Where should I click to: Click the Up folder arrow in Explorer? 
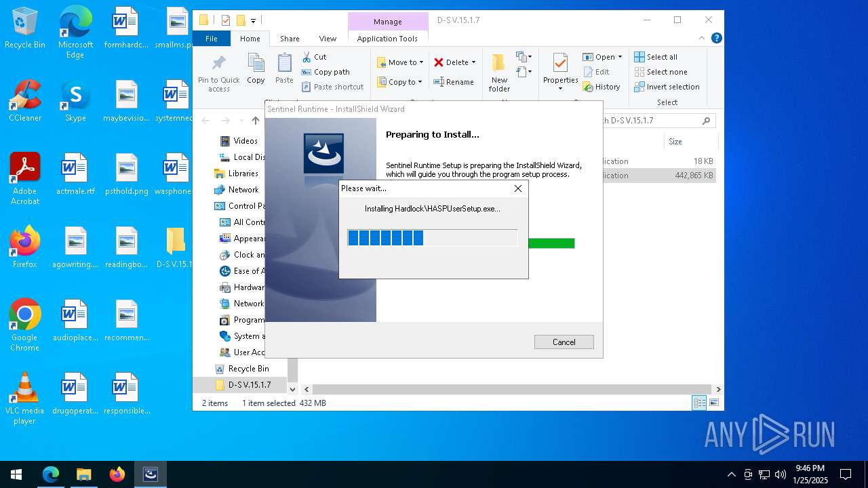pos(255,121)
